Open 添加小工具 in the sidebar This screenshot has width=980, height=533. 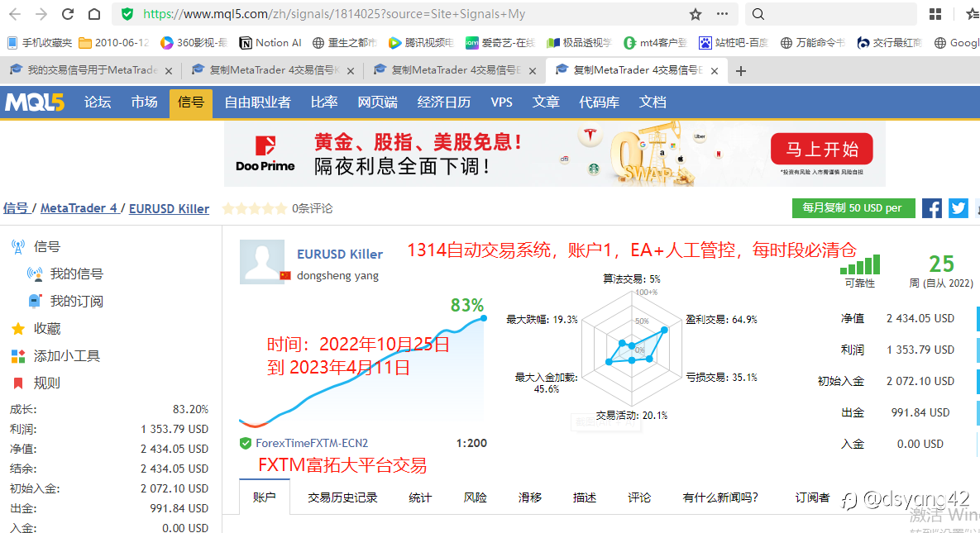pos(66,356)
